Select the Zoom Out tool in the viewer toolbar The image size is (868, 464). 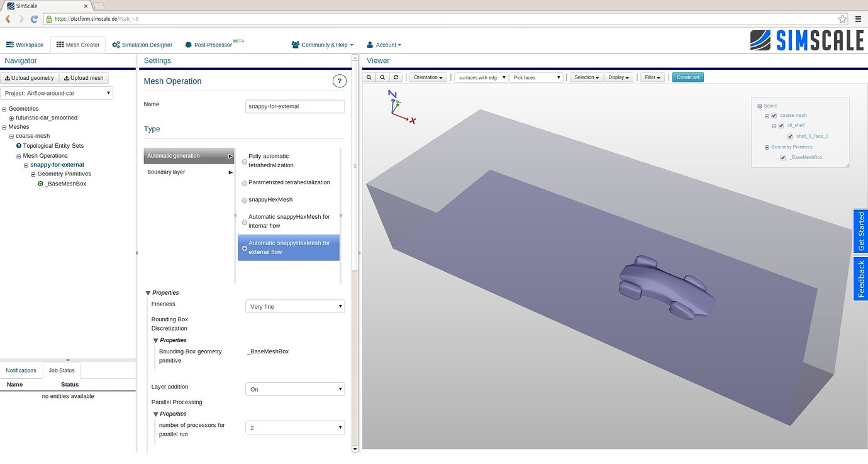(382, 77)
